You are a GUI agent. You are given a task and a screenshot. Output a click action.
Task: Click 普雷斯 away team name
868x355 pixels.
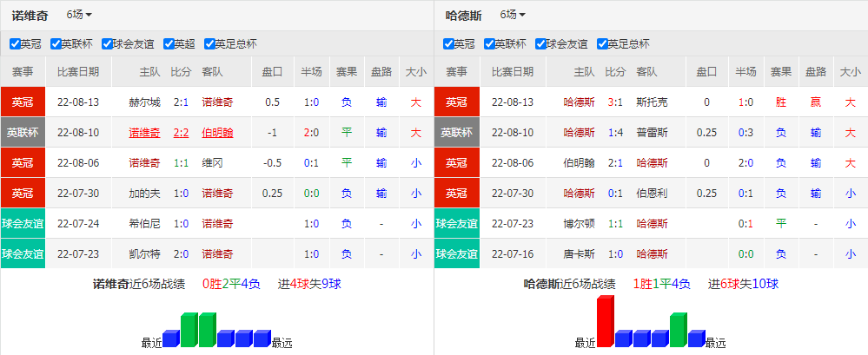pos(653,133)
